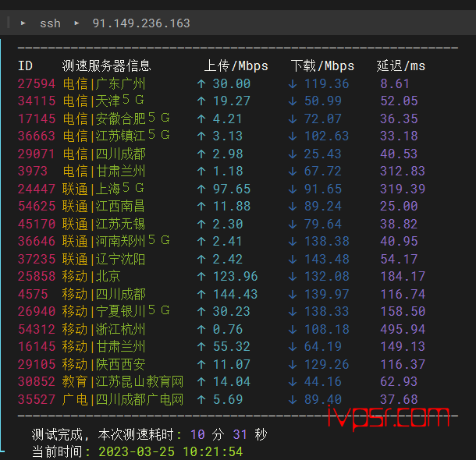Click latency value 40.53

pyautogui.click(x=399, y=154)
